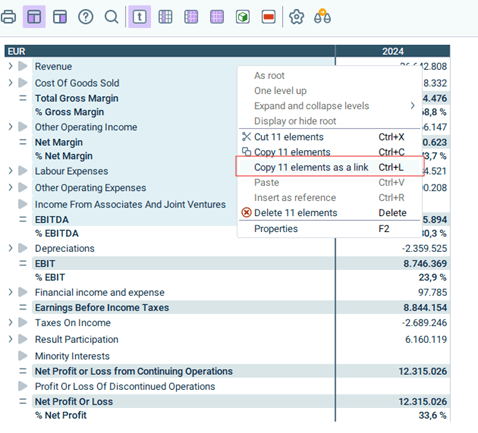Expand the Labour Expenses row

click(x=10, y=171)
